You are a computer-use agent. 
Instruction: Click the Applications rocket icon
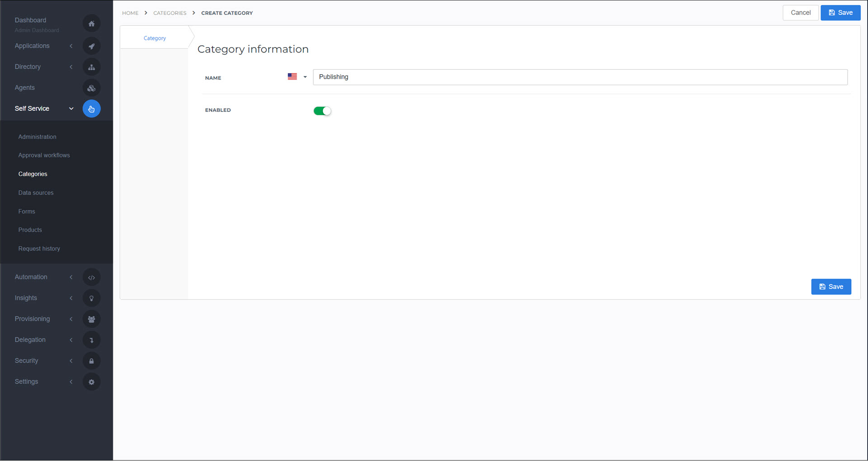tap(91, 46)
